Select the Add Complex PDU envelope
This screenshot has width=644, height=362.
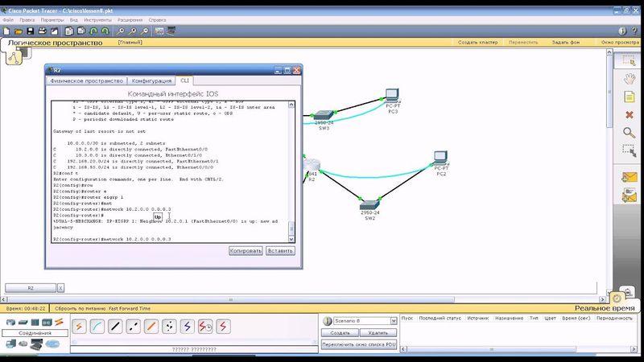(629, 195)
